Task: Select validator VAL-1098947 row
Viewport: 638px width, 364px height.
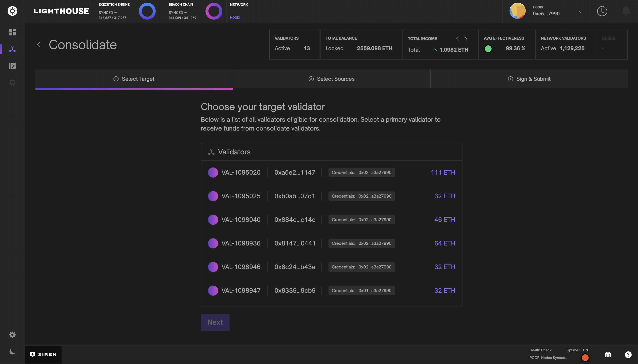Action: (x=332, y=290)
